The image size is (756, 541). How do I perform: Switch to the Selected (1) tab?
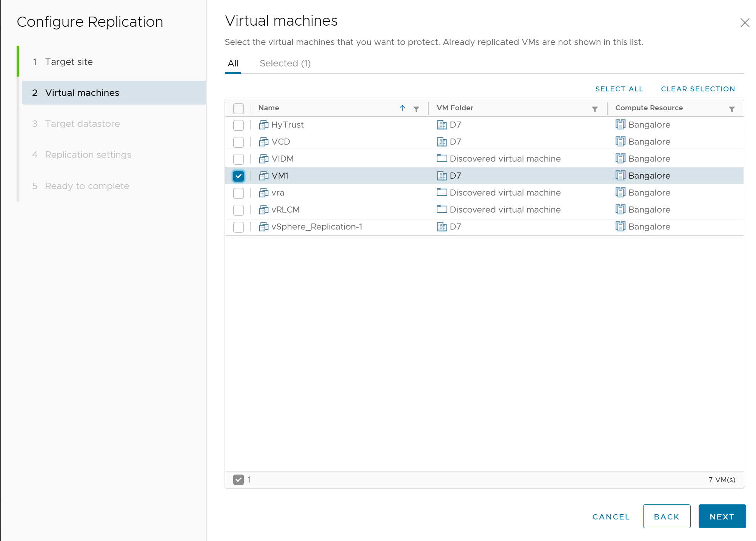point(285,63)
